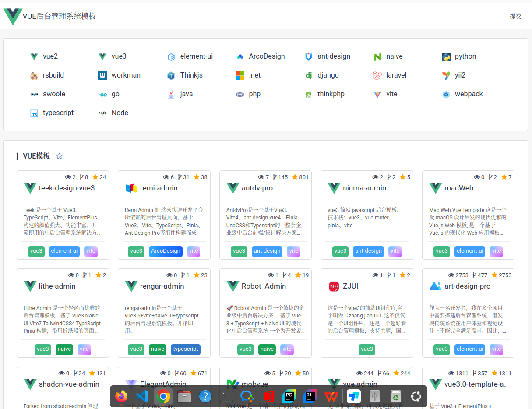The image size is (532, 409).
Task: Click the Vue logo in the header
Action: click(13, 16)
